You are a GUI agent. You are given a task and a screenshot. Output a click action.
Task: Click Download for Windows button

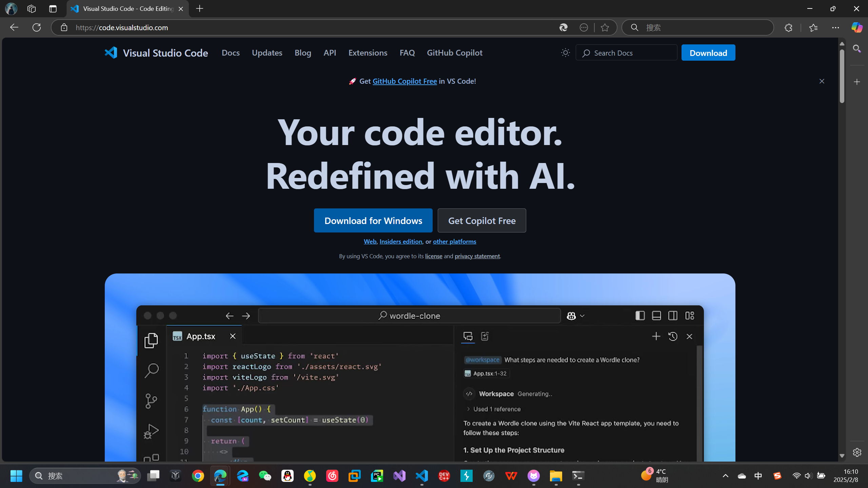click(x=373, y=220)
